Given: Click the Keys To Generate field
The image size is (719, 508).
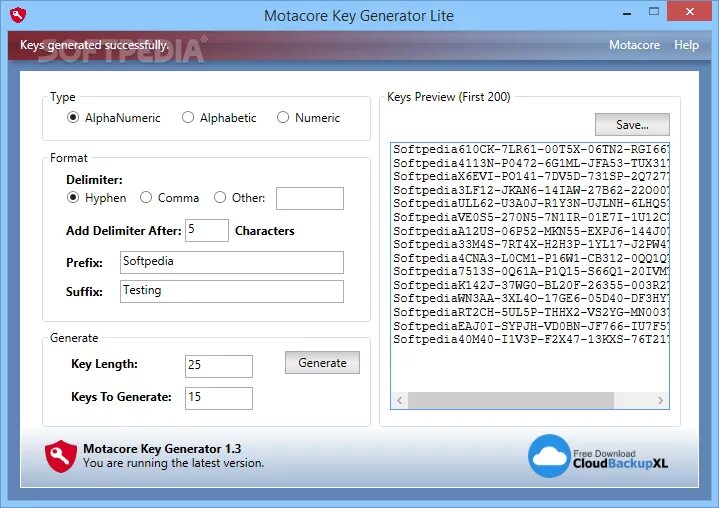Looking at the screenshot, I should [x=219, y=398].
